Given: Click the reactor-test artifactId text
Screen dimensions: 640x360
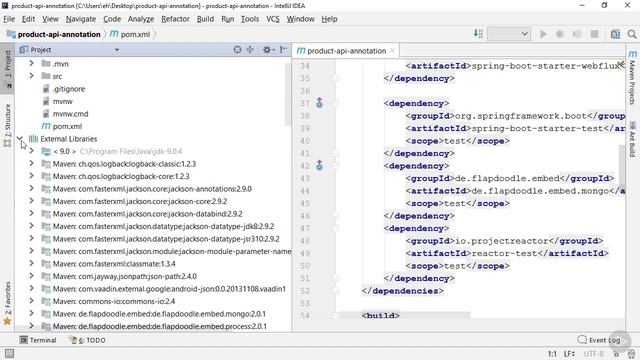Looking at the screenshot, I should [504, 253].
